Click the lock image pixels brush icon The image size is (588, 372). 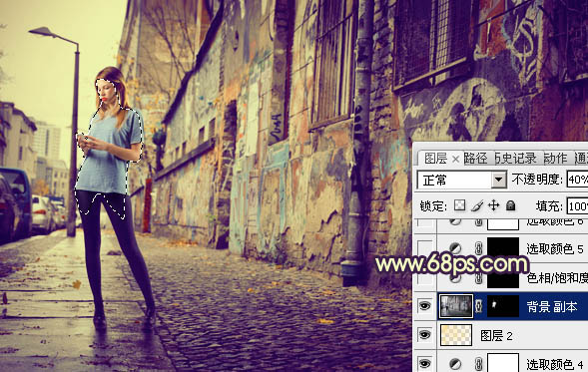pyautogui.click(x=477, y=205)
